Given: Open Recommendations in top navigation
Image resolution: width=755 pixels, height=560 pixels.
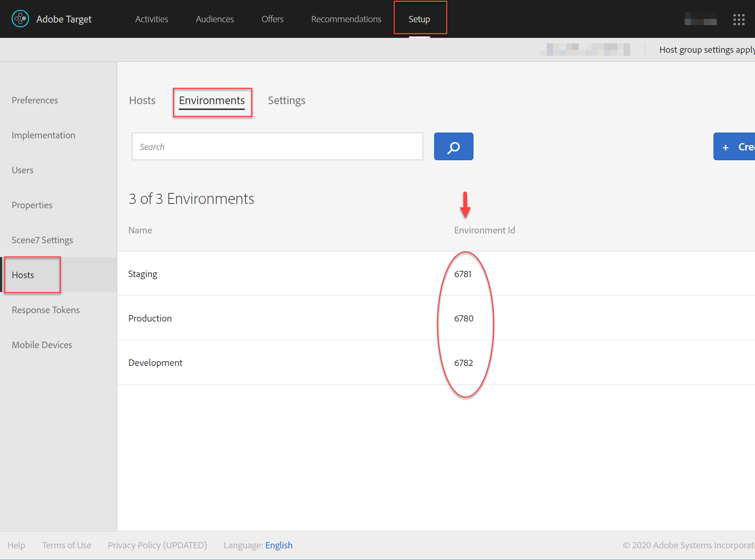Looking at the screenshot, I should [346, 19].
